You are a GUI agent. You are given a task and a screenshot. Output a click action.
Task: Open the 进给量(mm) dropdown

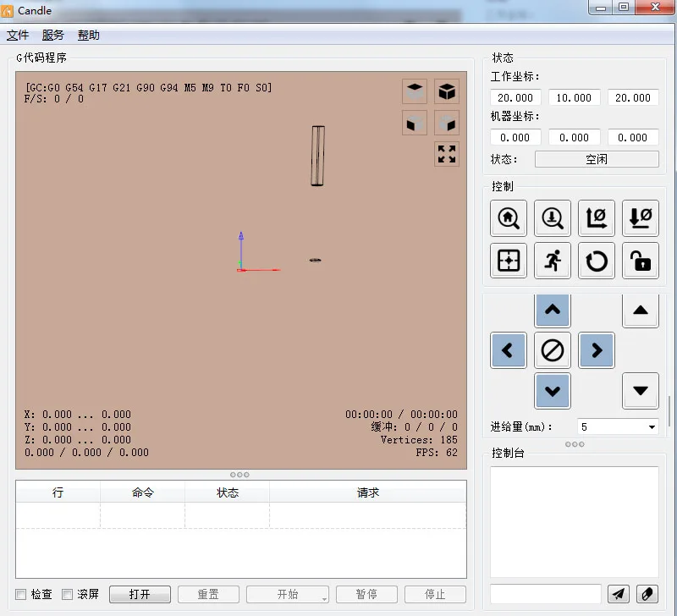click(x=618, y=427)
